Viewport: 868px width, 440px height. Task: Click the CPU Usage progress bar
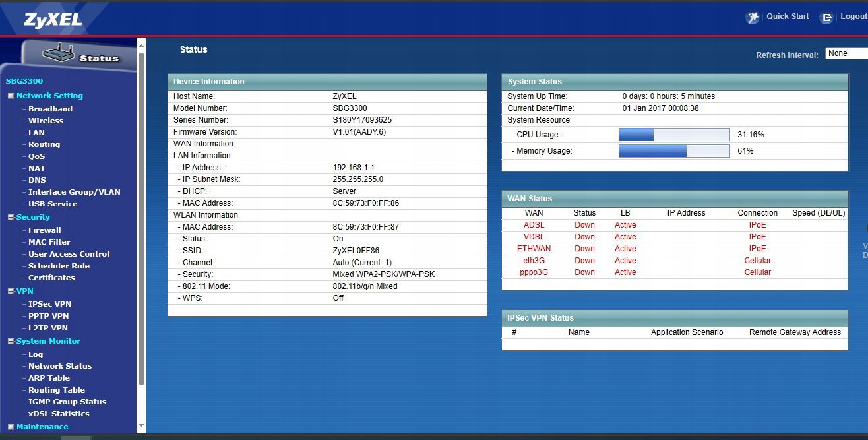pyautogui.click(x=674, y=135)
